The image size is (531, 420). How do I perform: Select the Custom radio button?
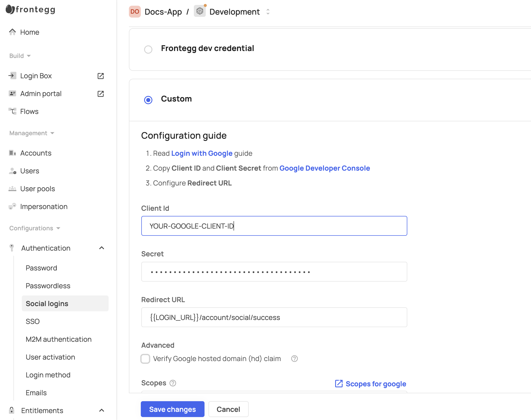pyautogui.click(x=148, y=100)
